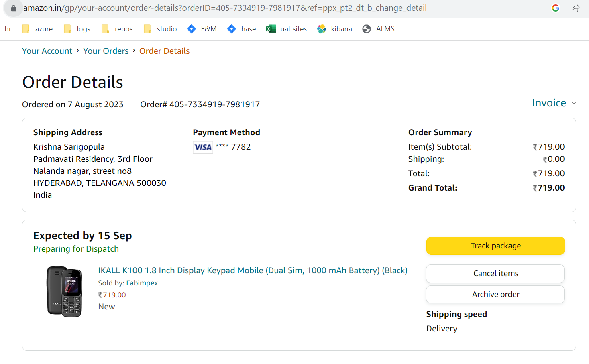
Task: Open the ALMS globe bookmark
Action: pyautogui.click(x=378, y=29)
